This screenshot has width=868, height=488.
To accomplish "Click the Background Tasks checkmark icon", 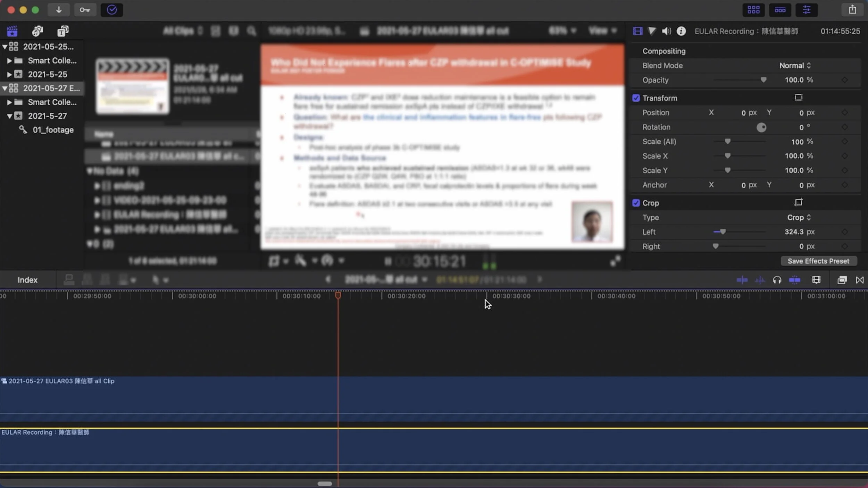I will pos(112,10).
